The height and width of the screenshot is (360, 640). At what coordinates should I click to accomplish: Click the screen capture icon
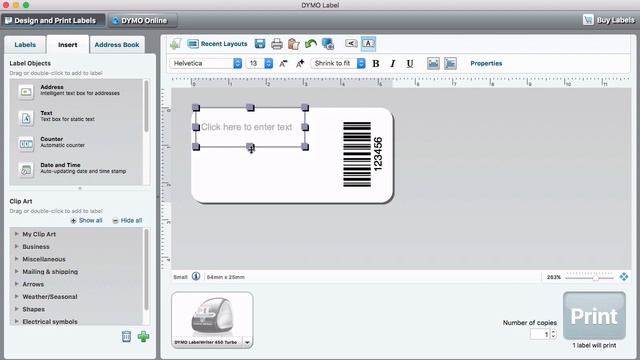(x=328, y=44)
